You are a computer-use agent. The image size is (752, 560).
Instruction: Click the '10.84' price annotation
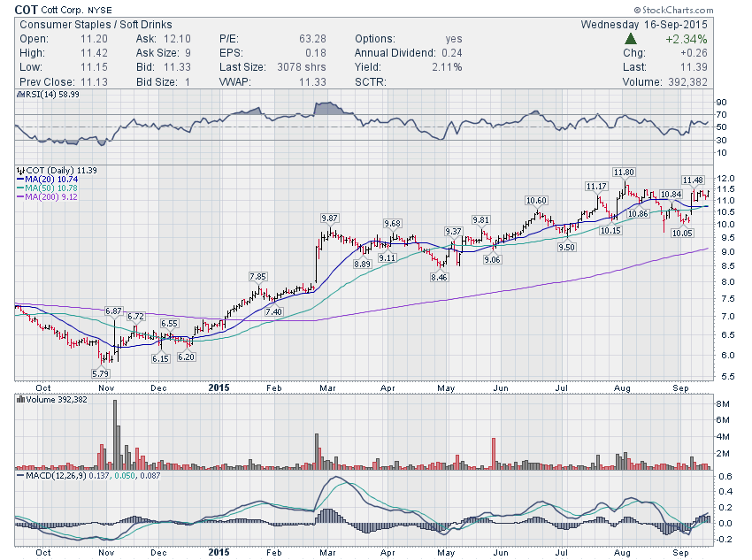coord(671,194)
